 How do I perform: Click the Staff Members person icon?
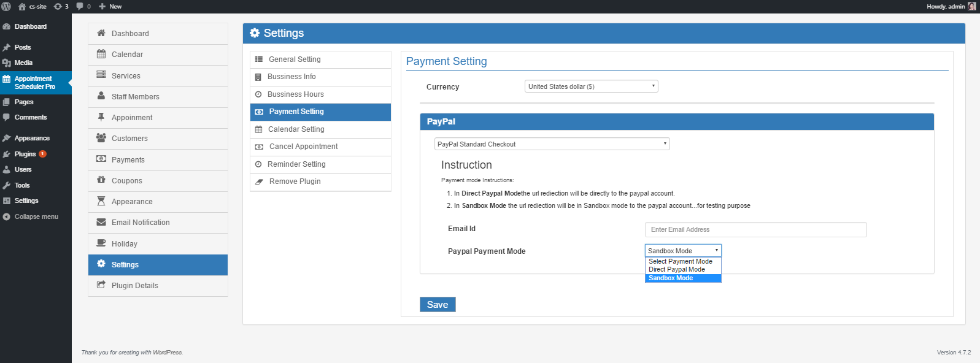pos(101,96)
